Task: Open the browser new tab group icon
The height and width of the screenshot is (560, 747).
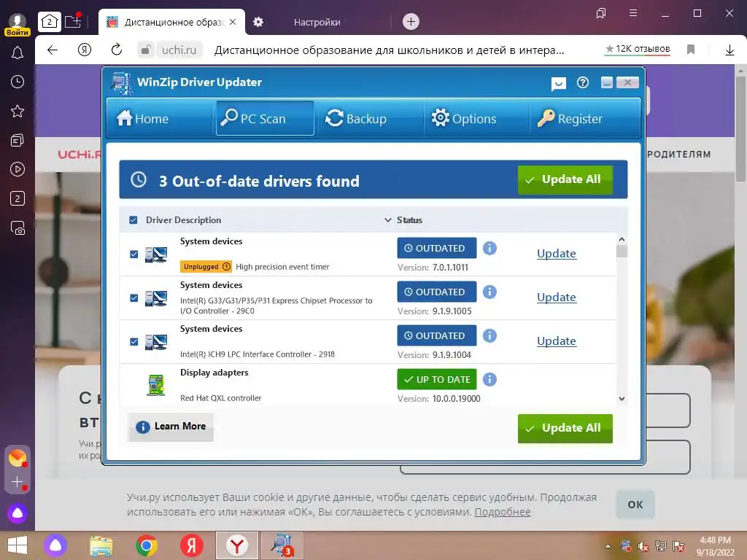Action: [x=73, y=21]
